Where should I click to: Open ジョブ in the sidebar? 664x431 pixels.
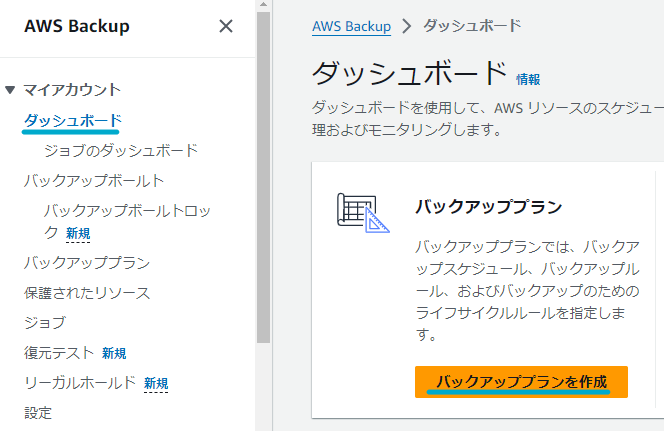pyautogui.click(x=45, y=323)
